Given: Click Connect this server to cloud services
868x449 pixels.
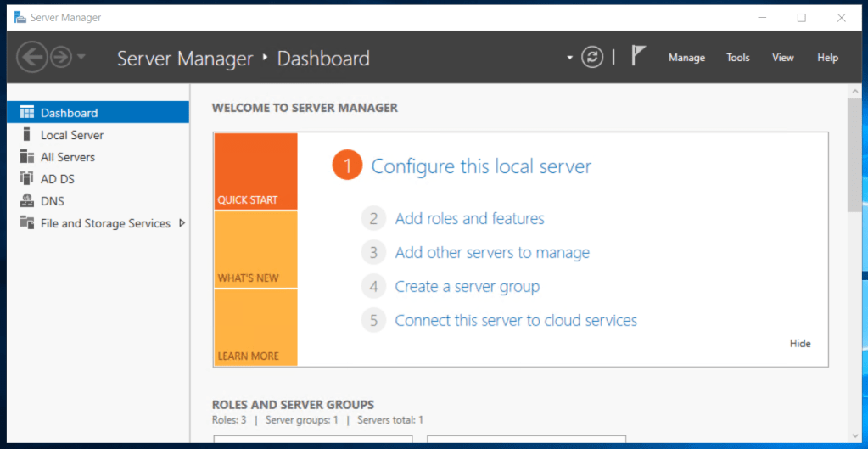Looking at the screenshot, I should click(516, 320).
